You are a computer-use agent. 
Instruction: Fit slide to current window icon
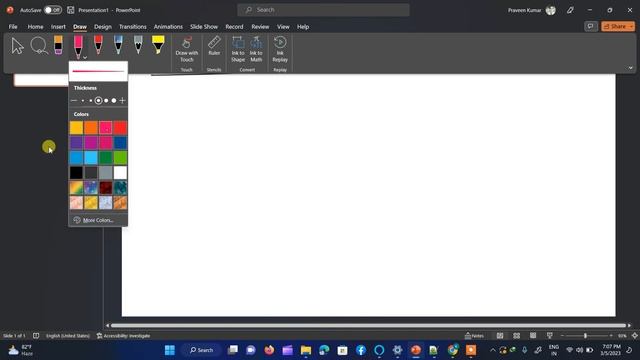pyautogui.click(x=635, y=336)
